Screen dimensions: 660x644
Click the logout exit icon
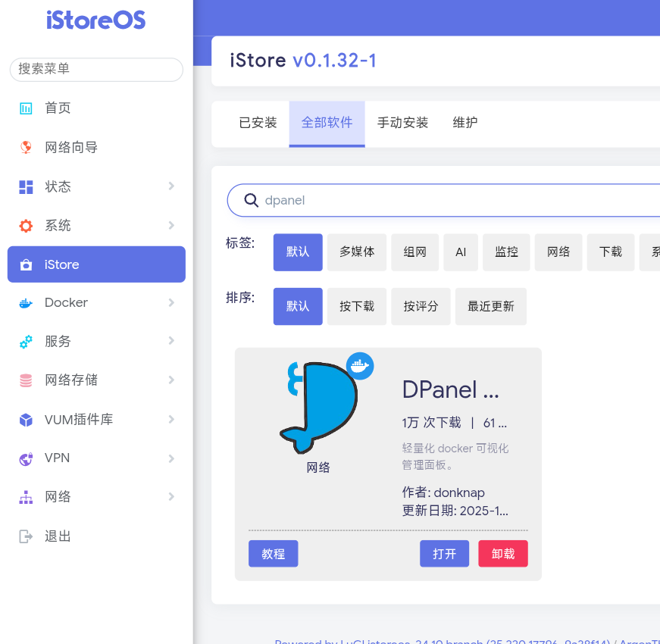(x=26, y=536)
